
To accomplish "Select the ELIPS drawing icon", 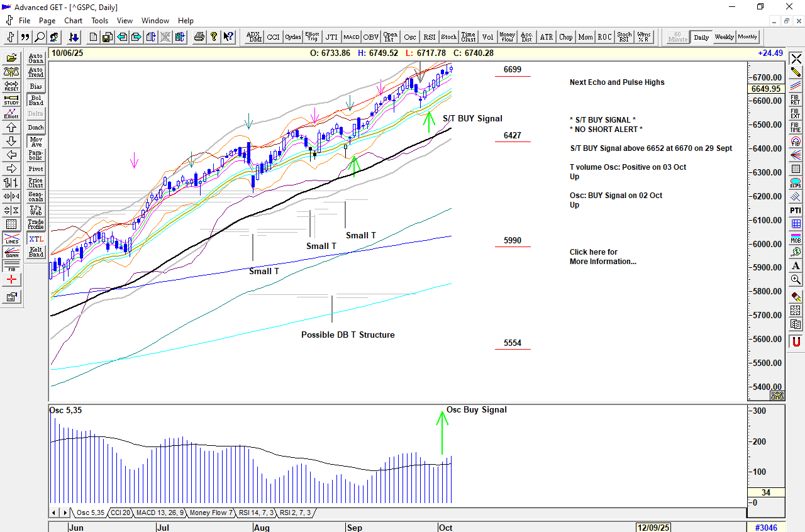I will point(796,184).
